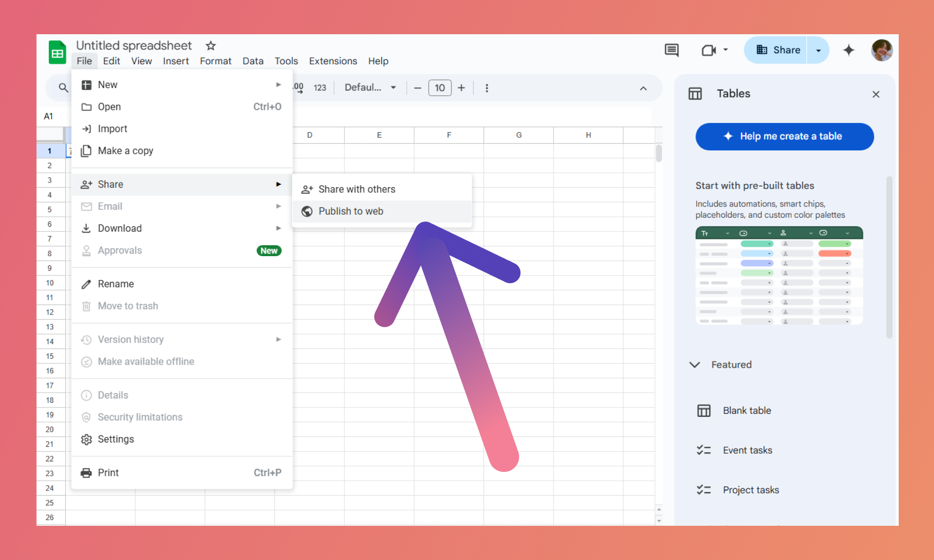
Task: Open the Gemini sparkle icon
Action: [x=848, y=50]
